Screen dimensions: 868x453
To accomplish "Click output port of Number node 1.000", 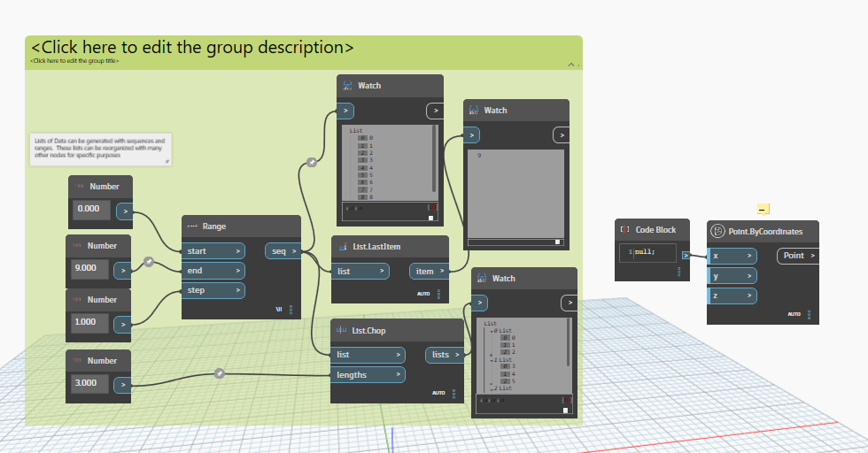I will pos(122,324).
